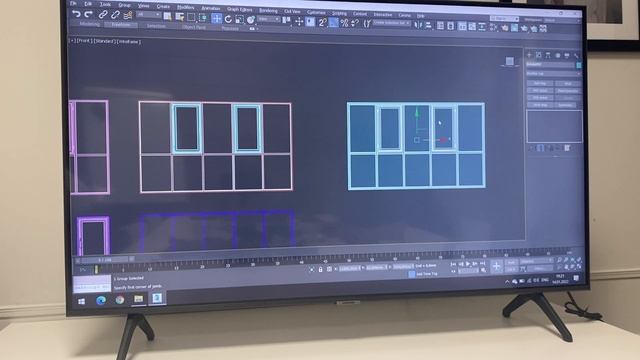Viewport: 640px width, 360px height.
Task: Open the Render Setup teapot icon
Action: 504,28
